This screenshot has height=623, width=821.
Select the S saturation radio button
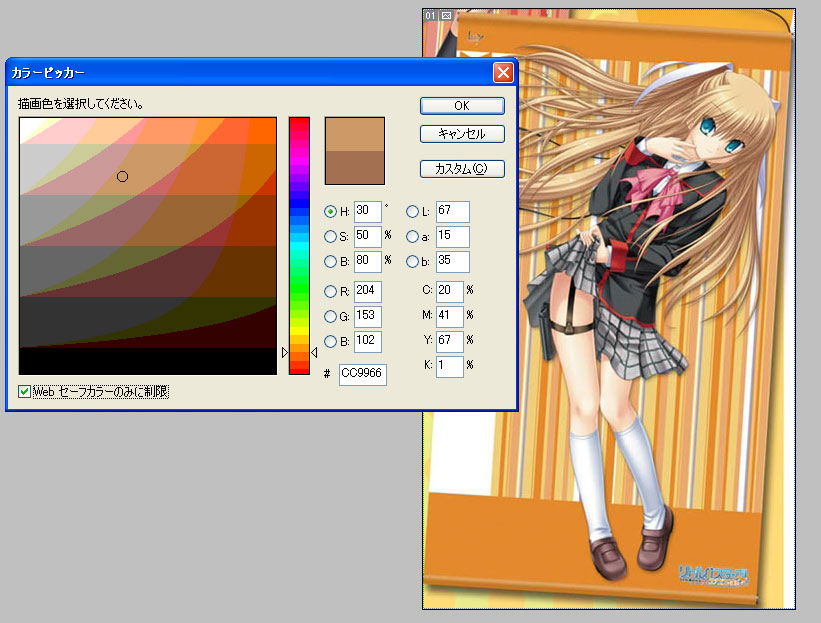[x=330, y=237]
